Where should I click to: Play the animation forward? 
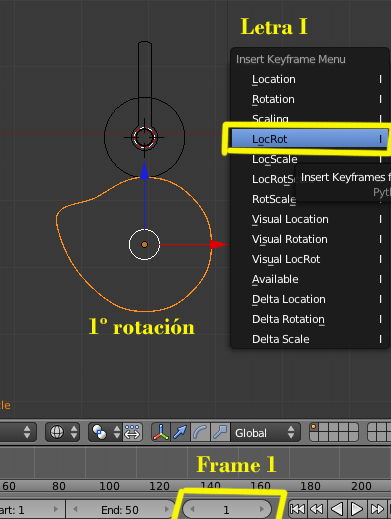tap(356, 509)
